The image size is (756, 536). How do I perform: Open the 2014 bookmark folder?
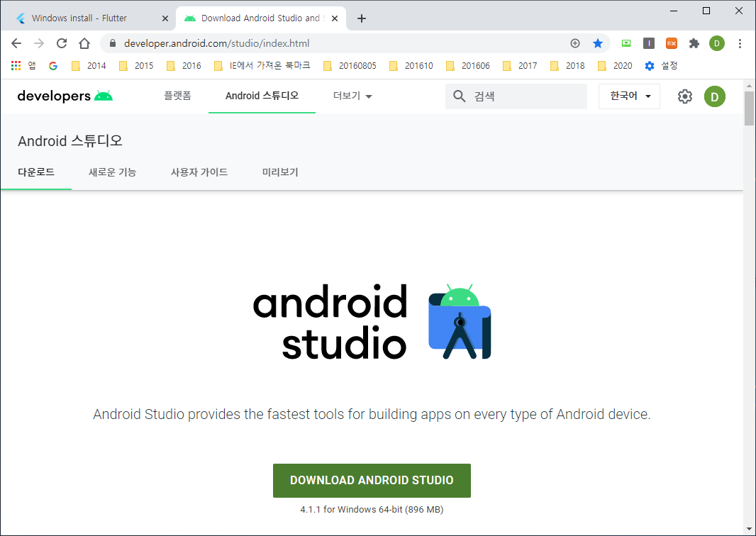pos(89,65)
